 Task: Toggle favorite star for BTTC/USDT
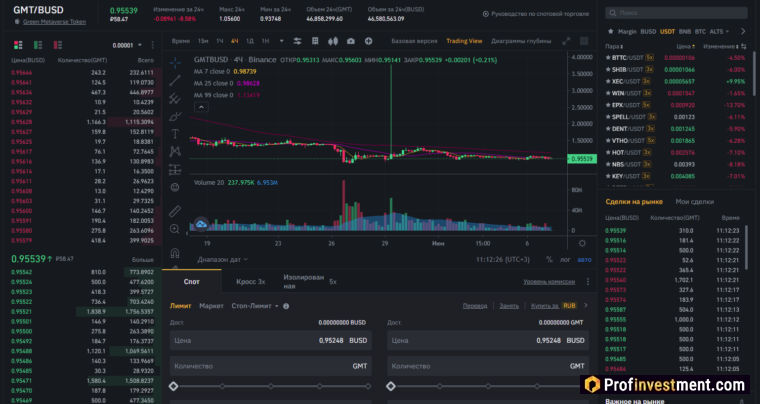(608, 58)
